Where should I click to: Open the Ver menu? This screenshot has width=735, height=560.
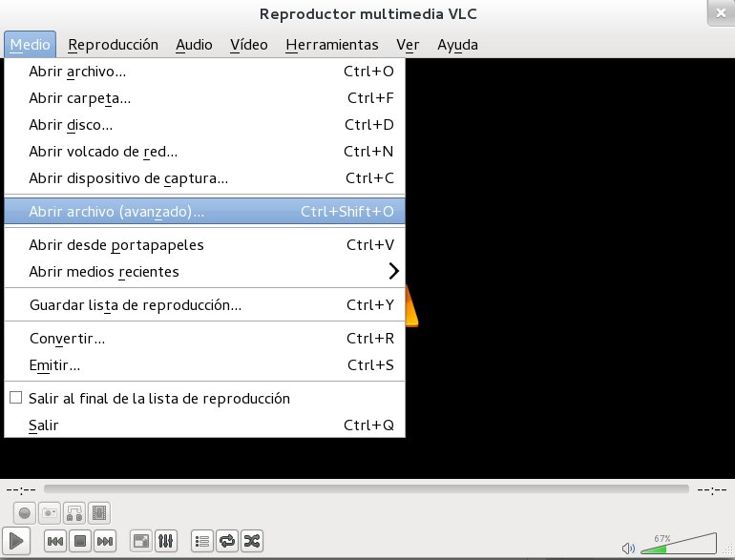408,45
